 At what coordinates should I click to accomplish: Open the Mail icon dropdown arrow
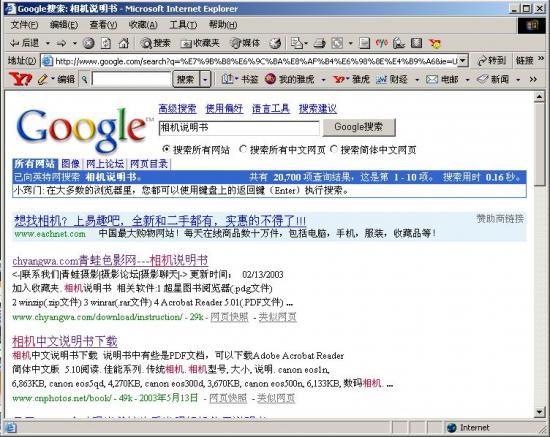tap(306, 43)
